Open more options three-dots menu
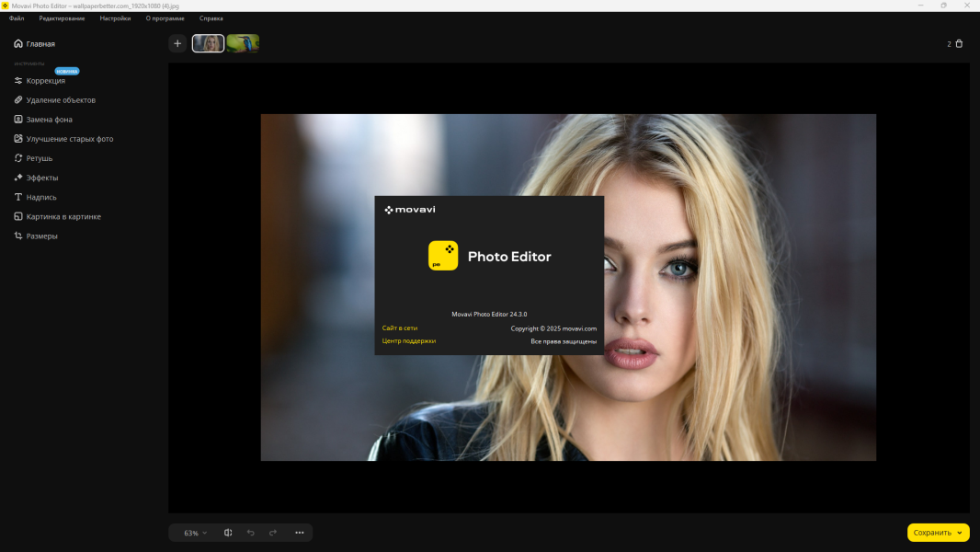Viewport: 980px width, 552px height. [x=300, y=533]
